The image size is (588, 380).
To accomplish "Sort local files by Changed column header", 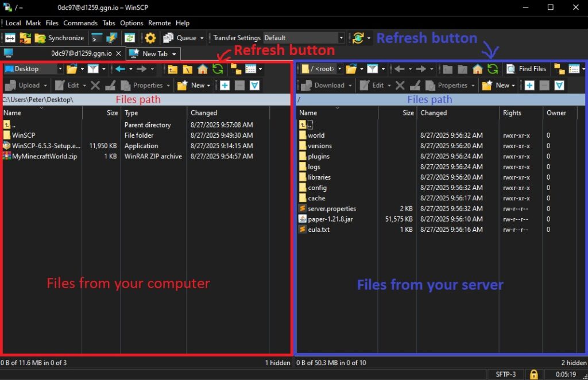I will click(x=228, y=113).
